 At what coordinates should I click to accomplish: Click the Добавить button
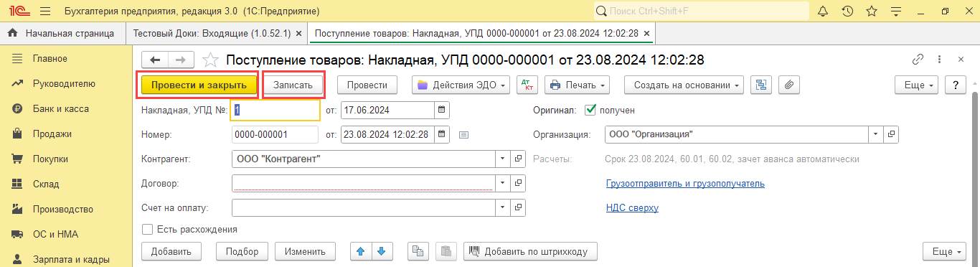171,251
